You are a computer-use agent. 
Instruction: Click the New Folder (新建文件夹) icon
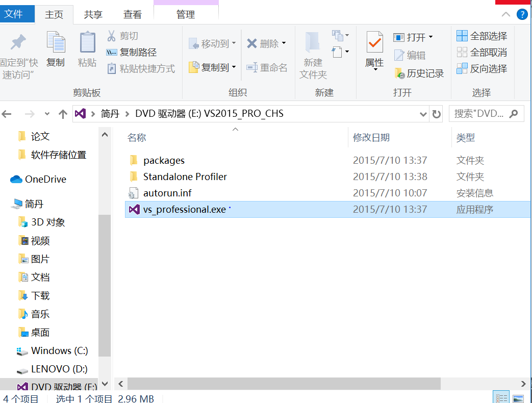[x=313, y=43]
